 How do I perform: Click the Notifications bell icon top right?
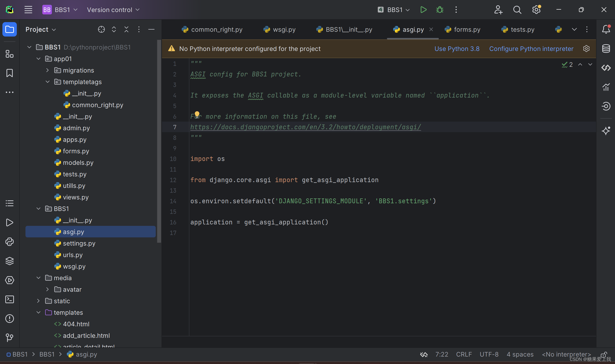[606, 30]
